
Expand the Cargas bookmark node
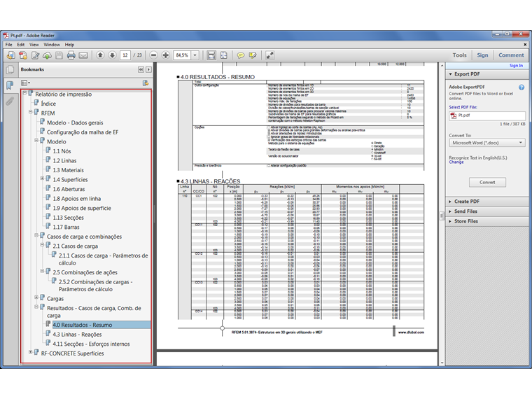pyautogui.click(x=36, y=297)
